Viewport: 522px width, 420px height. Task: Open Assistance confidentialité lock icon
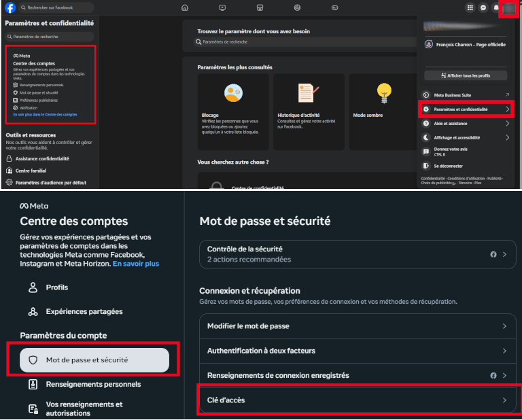pos(10,158)
